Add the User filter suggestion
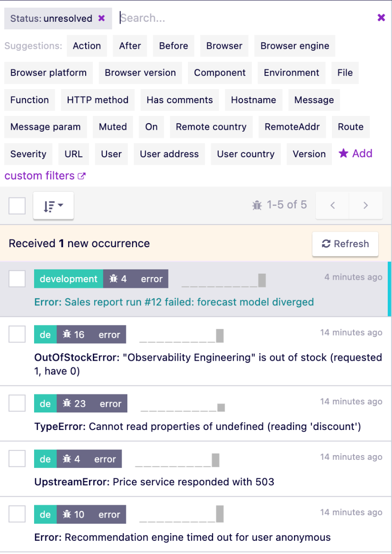The image size is (392, 554). coord(111,154)
